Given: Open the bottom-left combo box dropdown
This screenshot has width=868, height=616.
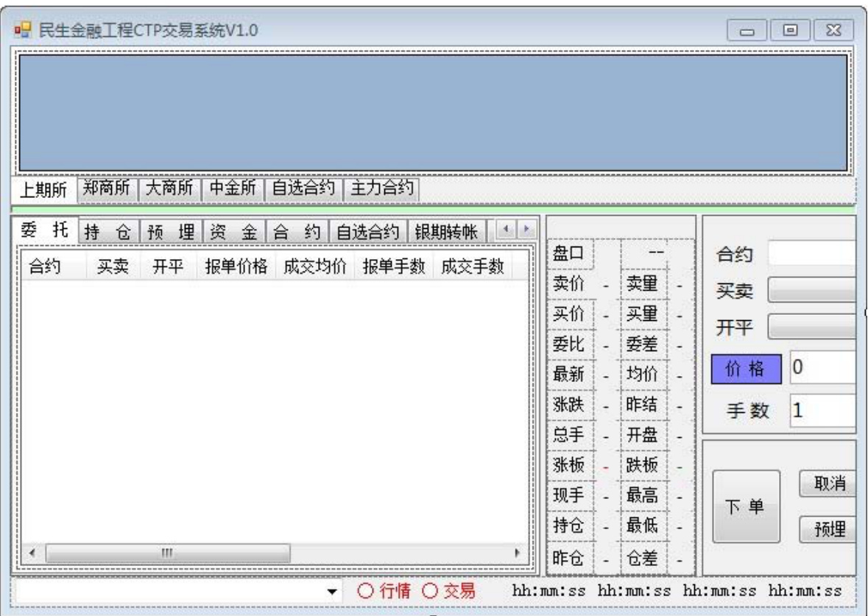Looking at the screenshot, I should (x=334, y=591).
